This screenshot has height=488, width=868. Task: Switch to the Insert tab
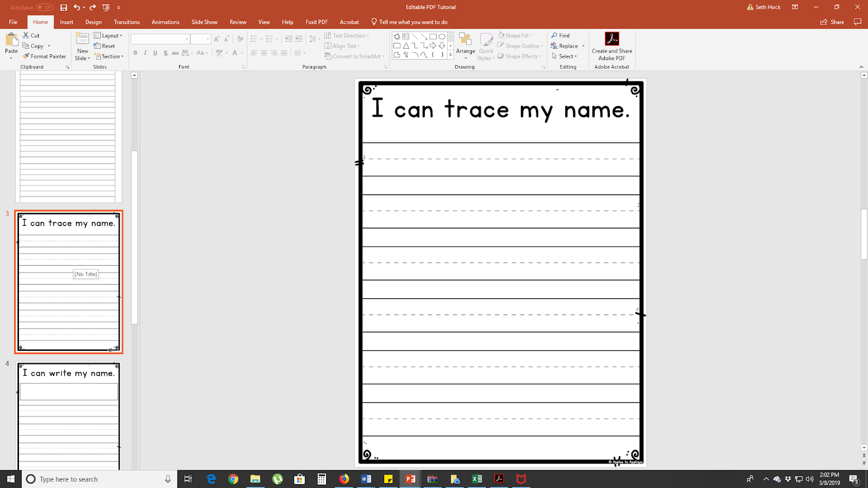pyautogui.click(x=67, y=22)
